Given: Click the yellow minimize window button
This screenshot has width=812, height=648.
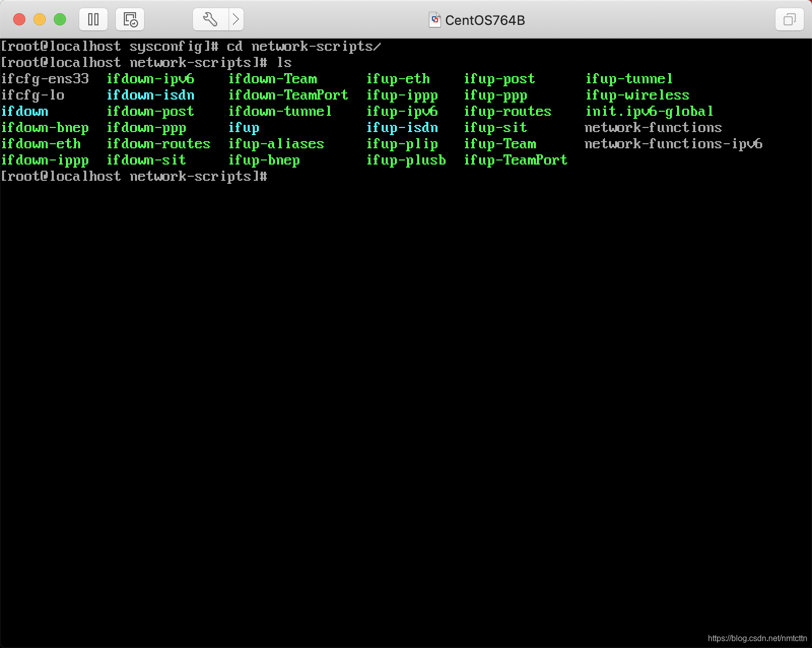Looking at the screenshot, I should [x=40, y=19].
